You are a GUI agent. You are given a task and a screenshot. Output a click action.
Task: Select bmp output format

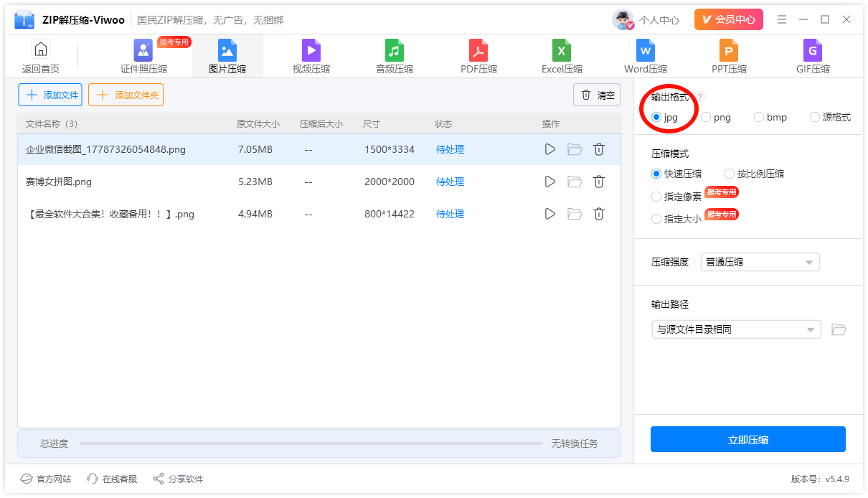tap(770, 117)
